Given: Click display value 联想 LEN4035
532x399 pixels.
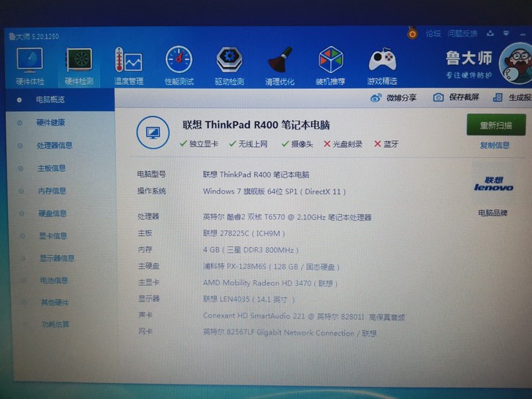Looking at the screenshot, I should pos(248,300).
